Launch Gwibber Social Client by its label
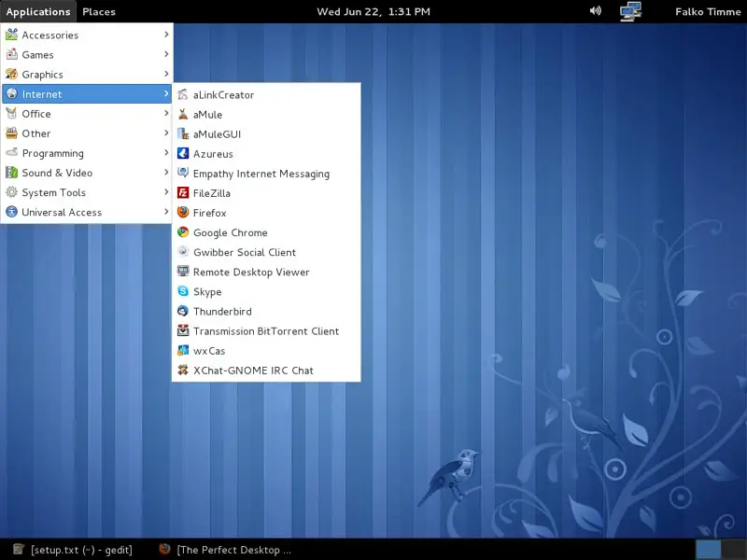 245,252
